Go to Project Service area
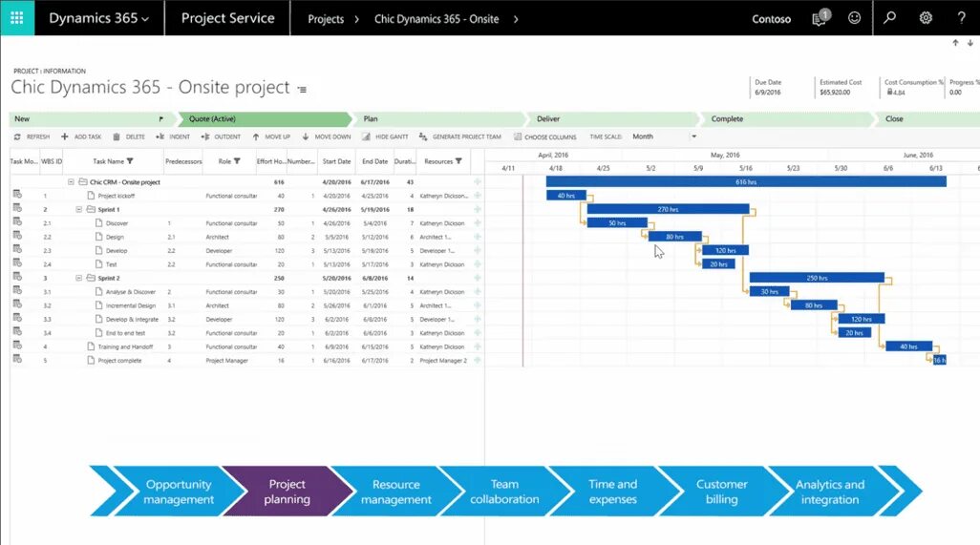The image size is (980, 545). pyautogui.click(x=227, y=18)
